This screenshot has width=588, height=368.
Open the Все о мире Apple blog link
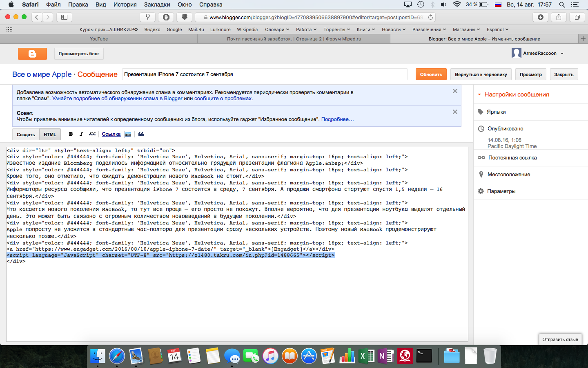click(42, 74)
